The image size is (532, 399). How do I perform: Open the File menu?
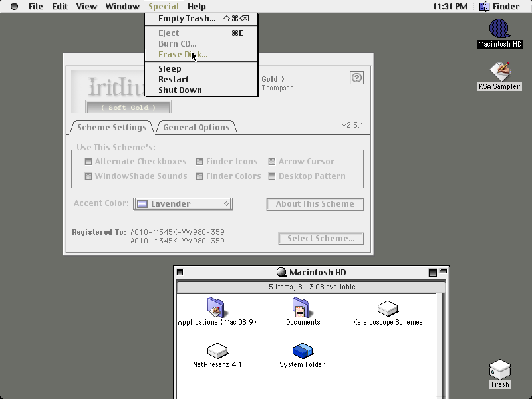[x=36, y=7]
